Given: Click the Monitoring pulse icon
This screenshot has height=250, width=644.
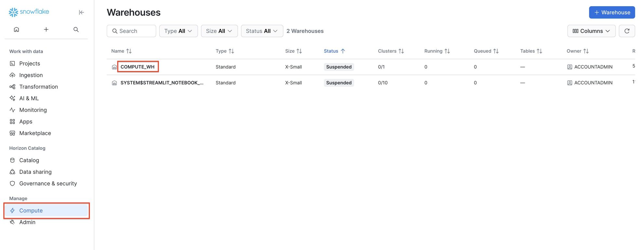Looking at the screenshot, I should coord(12,110).
